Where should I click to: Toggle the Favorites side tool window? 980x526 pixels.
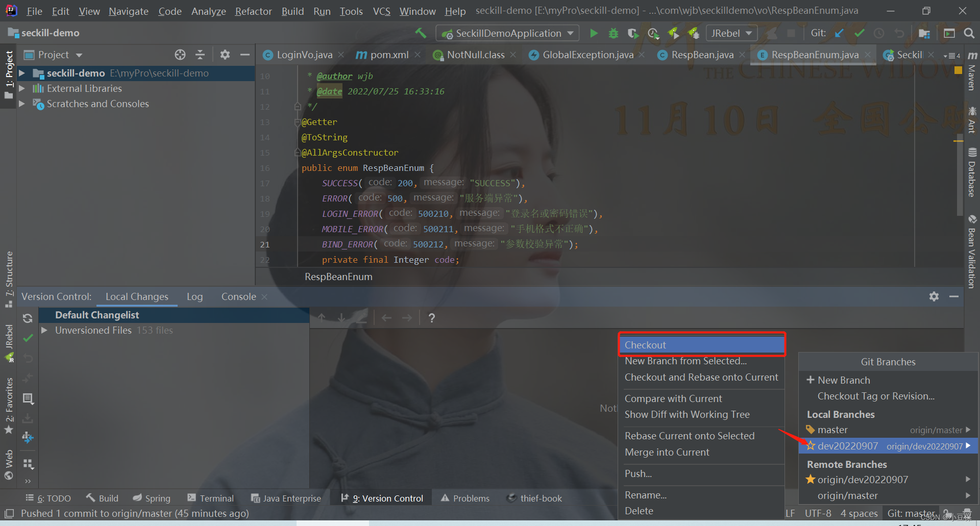tap(9, 405)
